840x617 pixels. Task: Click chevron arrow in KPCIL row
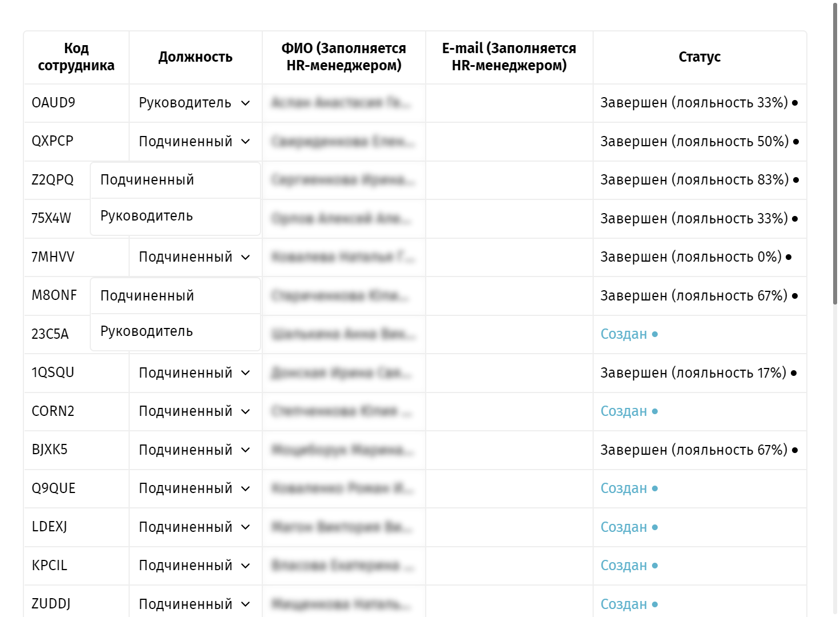(246, 566)
